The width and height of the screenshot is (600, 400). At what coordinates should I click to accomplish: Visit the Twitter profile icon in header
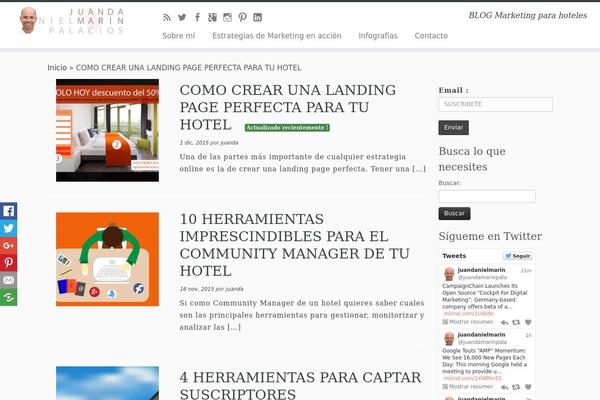[182, 17]
